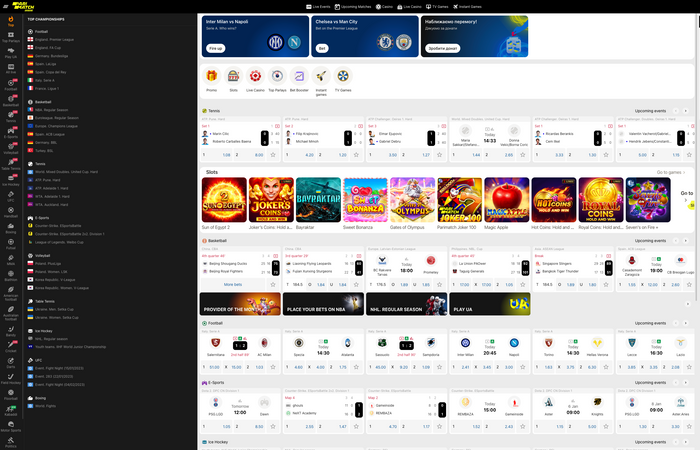Select Darts in the left sidebar
This screenshot has height=450, width=700.
pyautogui.click(x=11, y=363)
